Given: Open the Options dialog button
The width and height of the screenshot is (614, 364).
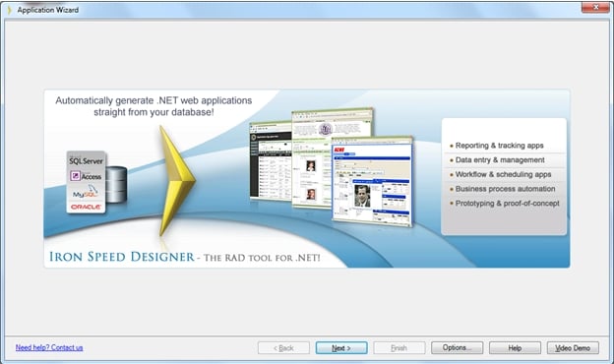Looking at the screenshot, I should point(457,347).
